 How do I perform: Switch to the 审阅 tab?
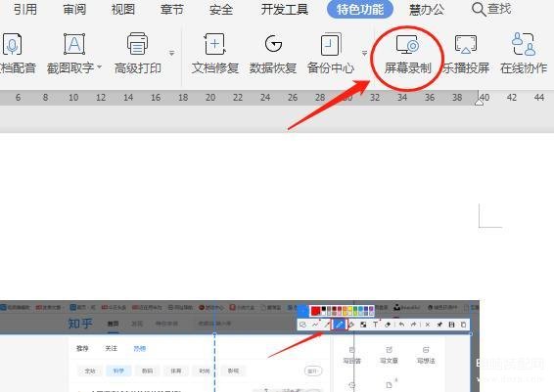point(74,9)
